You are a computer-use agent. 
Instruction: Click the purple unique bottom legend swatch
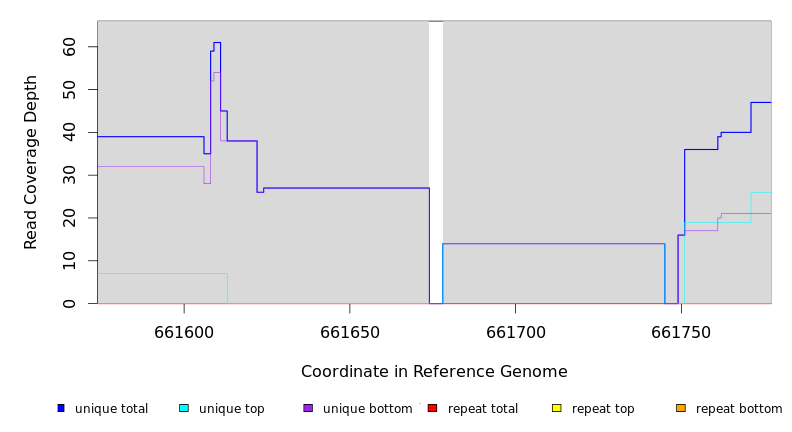[308, 408]
